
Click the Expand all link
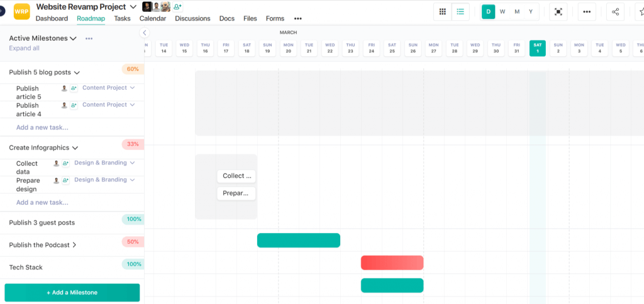(x=25, y=48)
